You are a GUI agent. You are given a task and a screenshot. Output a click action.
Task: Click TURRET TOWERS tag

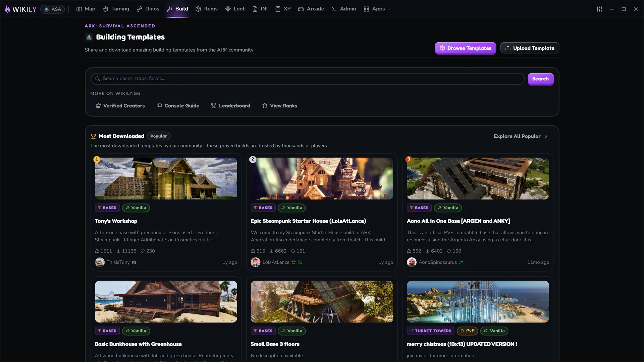(x=430, y=331)
